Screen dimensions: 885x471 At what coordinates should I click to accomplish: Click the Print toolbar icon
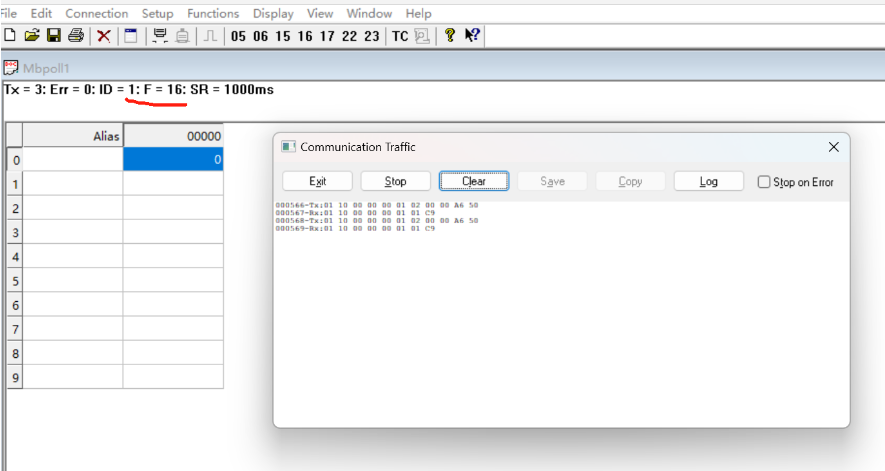(x=76, y=36)
